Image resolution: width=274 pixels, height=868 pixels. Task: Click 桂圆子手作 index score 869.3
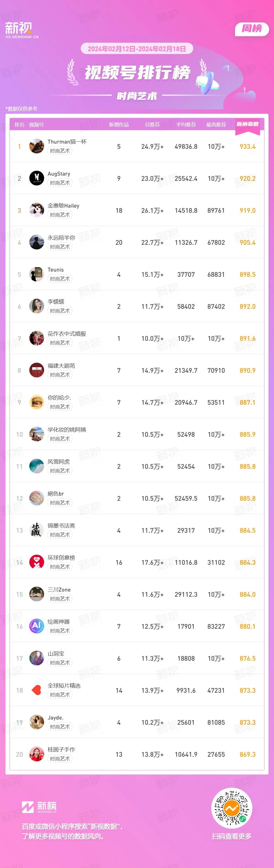click(247, 755)
